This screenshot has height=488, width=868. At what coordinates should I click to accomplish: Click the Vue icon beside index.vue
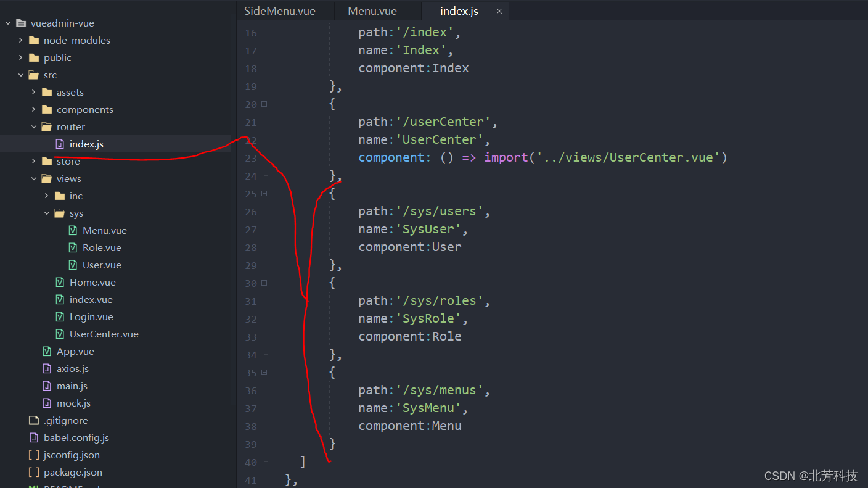(x=60, y=300)
